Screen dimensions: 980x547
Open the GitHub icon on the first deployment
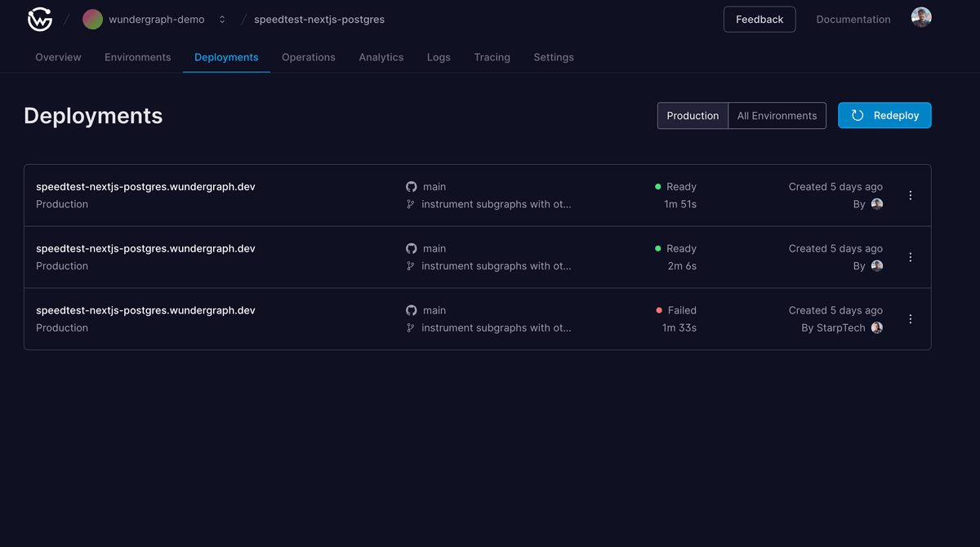[x=411, y=186]
